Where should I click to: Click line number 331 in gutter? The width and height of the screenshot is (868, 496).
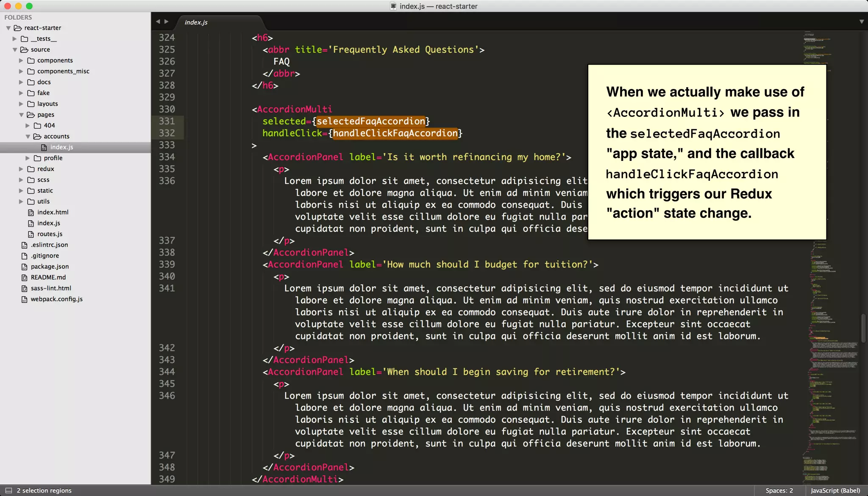pos(167,121)
